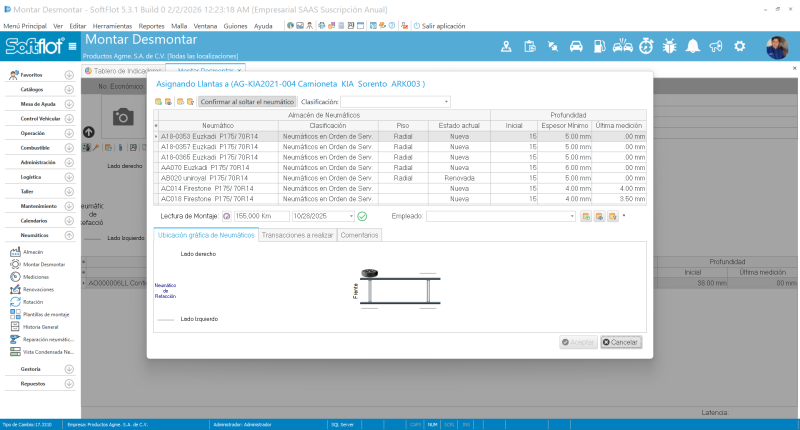
Task: Click the car vehicle icon in header
Action: click(x=576, y=46)
